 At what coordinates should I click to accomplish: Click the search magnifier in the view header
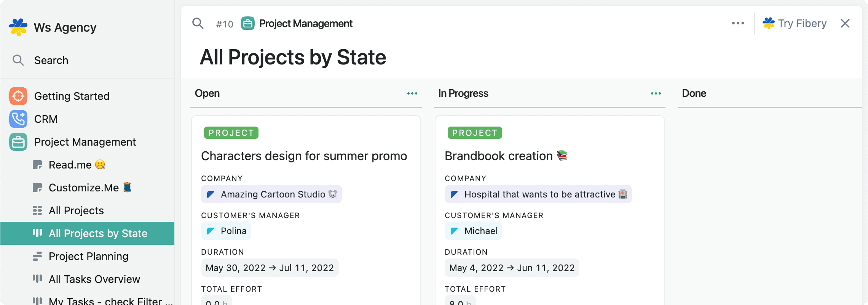coord(198,23)
